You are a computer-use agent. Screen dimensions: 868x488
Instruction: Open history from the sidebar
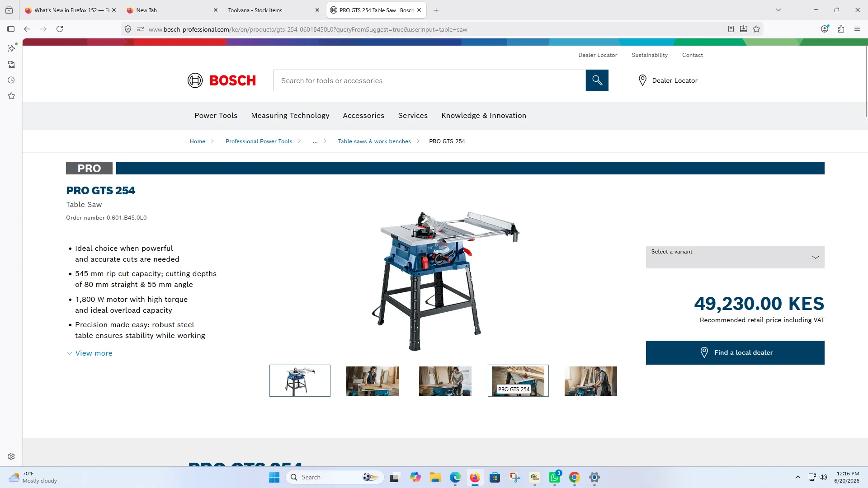[x=11, y=80]
